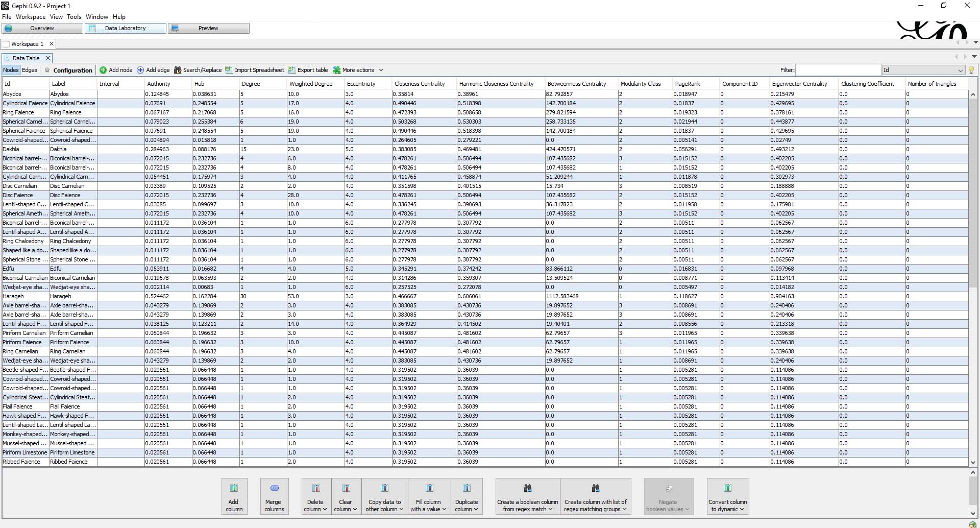Click the Configuration gear icon
Image resolution: width=980 pixels, height=528 pixels.
(47, 70)
